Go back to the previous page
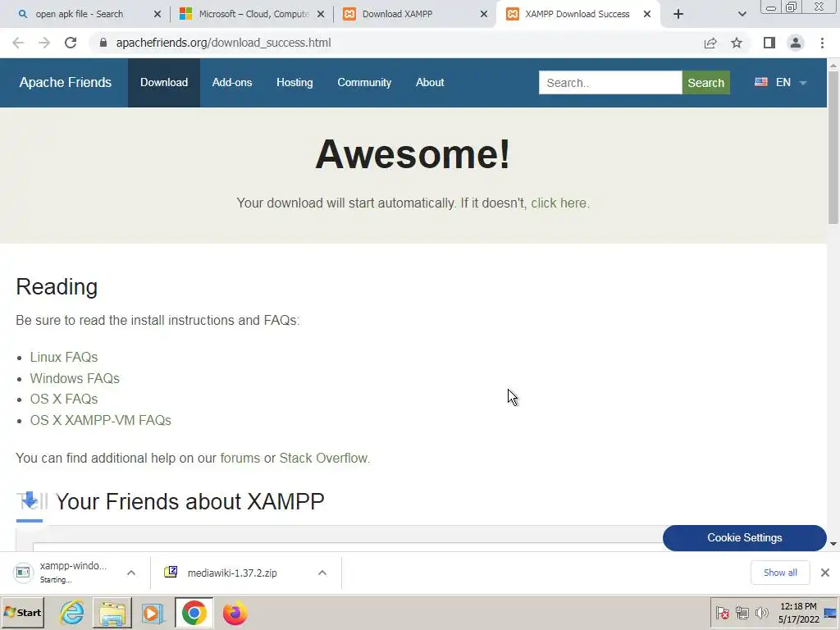The height and width of the screenshot is (630, 840). coord(18,43)
